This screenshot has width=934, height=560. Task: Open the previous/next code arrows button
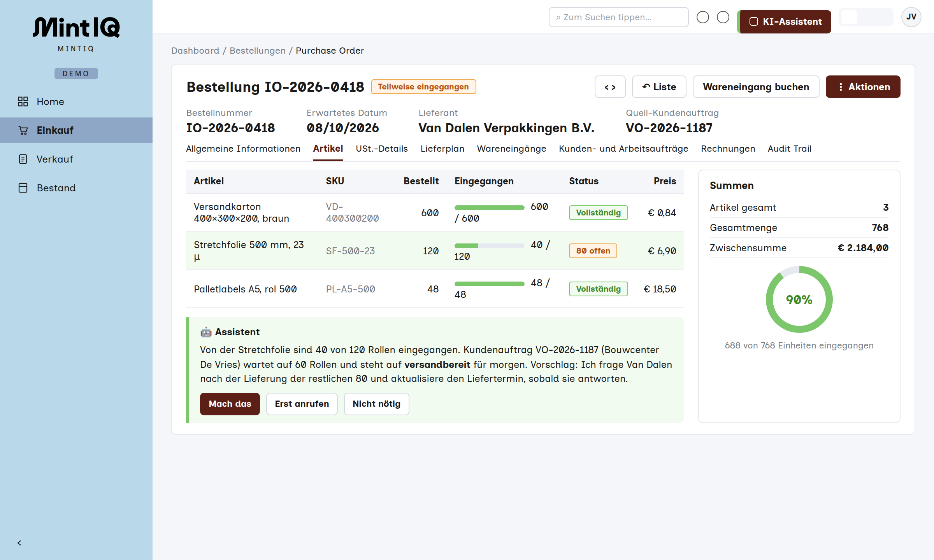tap(610, 87)
